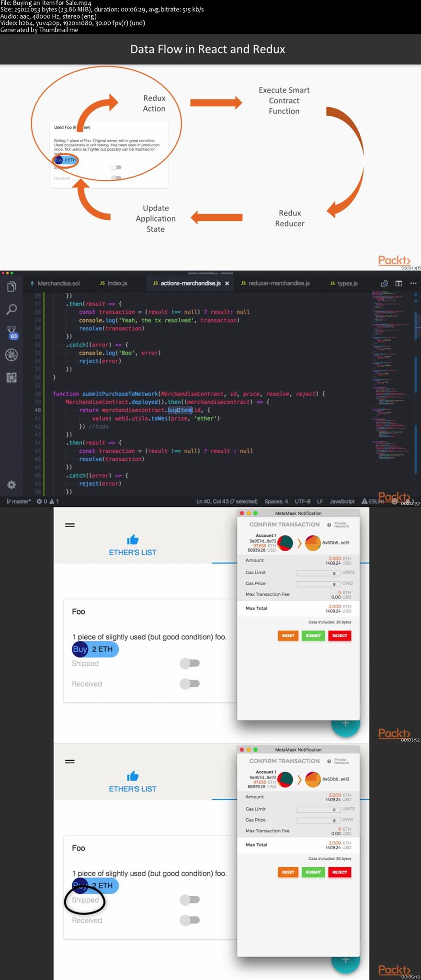This screenshot has width=421, height=980.
Task: Open Source Control view with 83 badge
Action: [12, 332]
